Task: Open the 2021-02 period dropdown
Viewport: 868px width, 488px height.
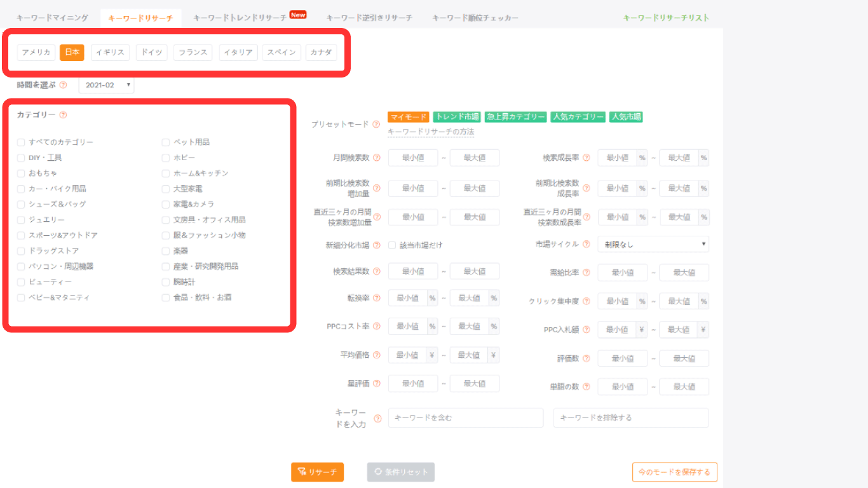Action: [x=107, y=85]
